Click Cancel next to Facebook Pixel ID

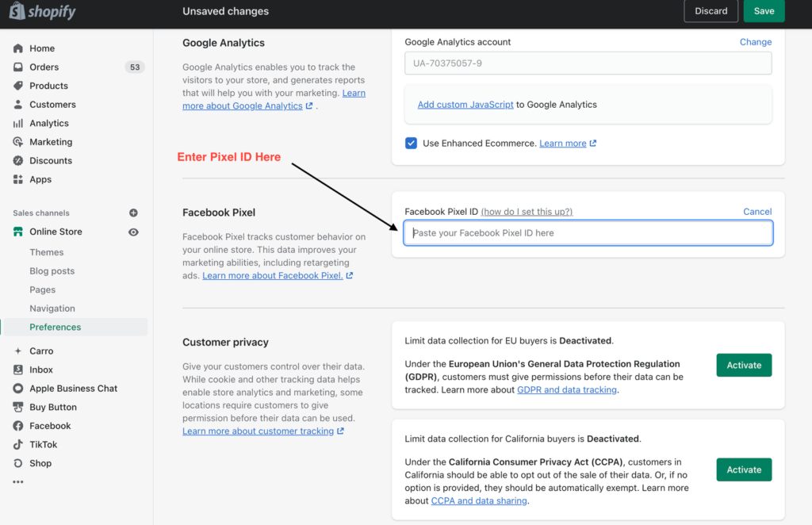tap(757, 211)
